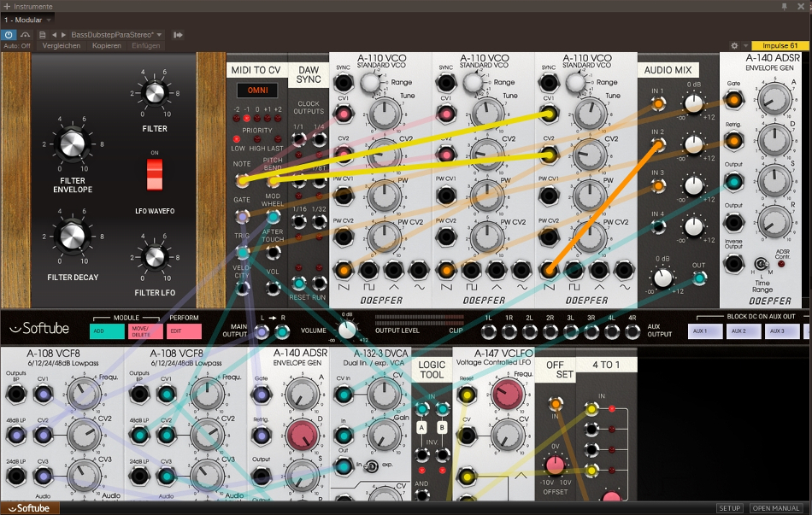This screenshot has height=515, width=812.
Task: Toggle AUX 1 block DC button
Action: (705, 331)
